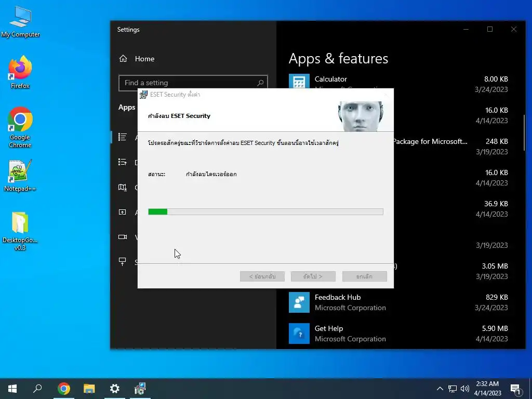532x399 pixels.
Task: Open Notepad++ desktop shortcut
Action: (20, 176)
